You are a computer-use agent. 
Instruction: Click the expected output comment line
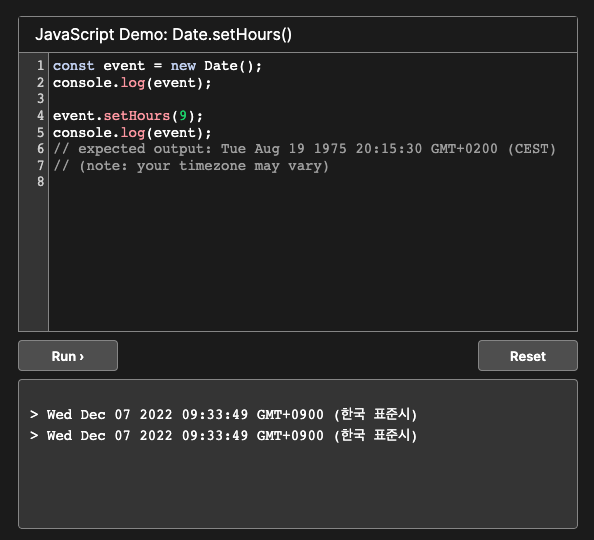[304, 149]
